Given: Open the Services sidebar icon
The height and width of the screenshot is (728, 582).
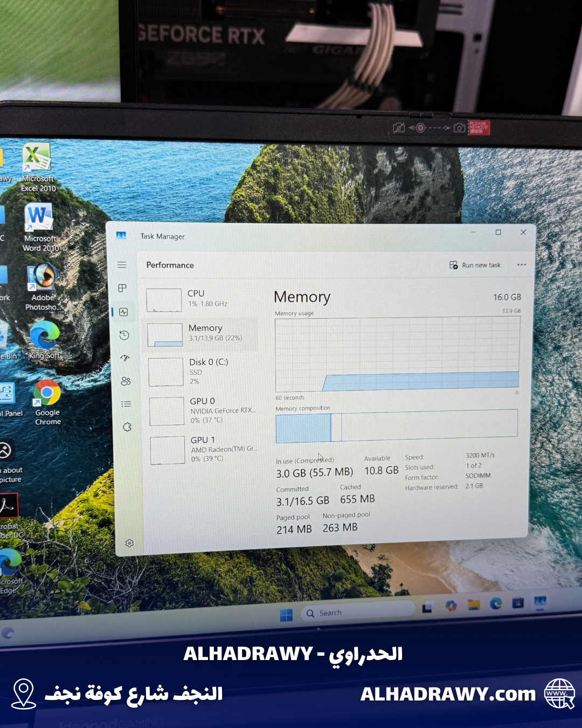Looking at the screenshot, I should tap(127, 427).
